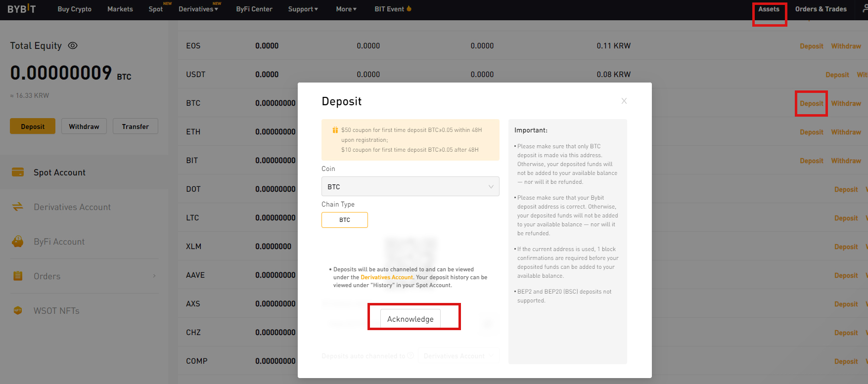This screenshot has height=384, width=868.
Task: Click Deposit in the BTC row
Action: tap(812, 103)
